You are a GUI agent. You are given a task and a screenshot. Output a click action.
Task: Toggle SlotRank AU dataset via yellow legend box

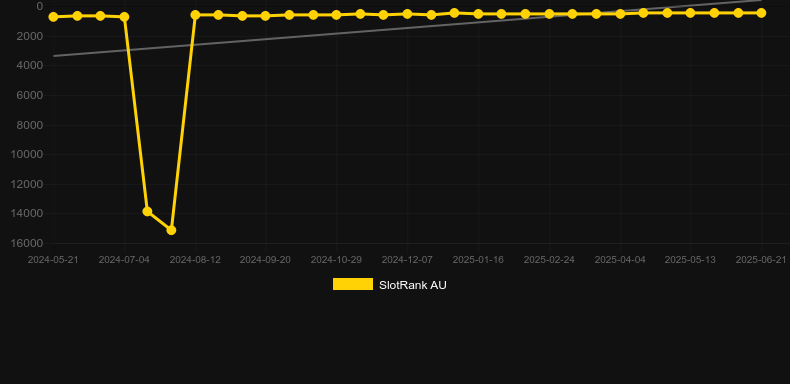click(353, 284)
